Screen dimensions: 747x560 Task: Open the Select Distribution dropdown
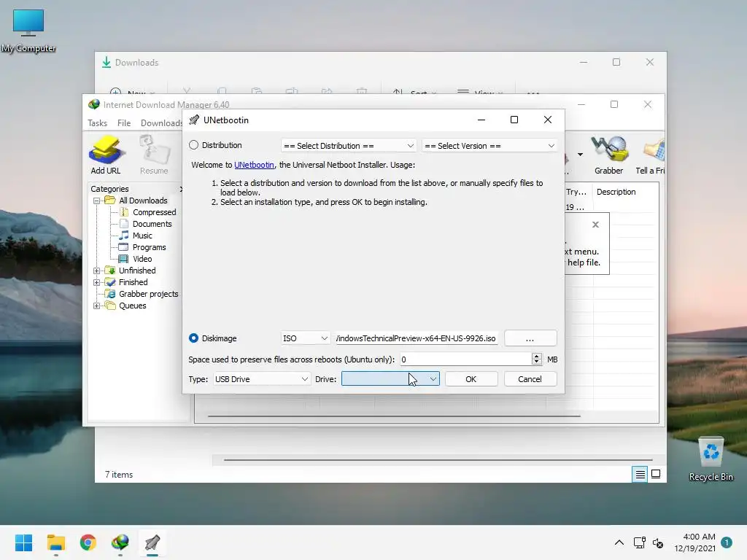coord(349,146)
